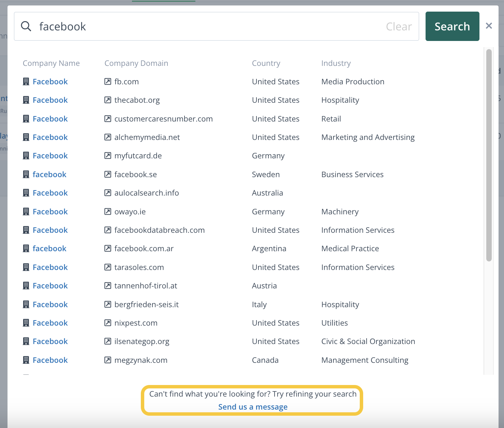Open Facebook company for customercaresnumber.com
Screen dimensions: 504x428
click(50, 119)
